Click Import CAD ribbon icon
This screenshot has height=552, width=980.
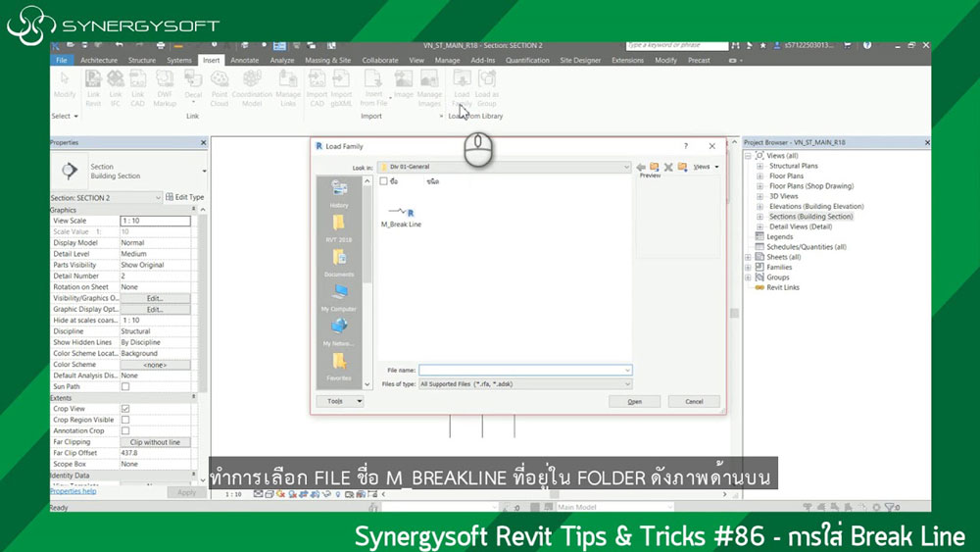317,88
